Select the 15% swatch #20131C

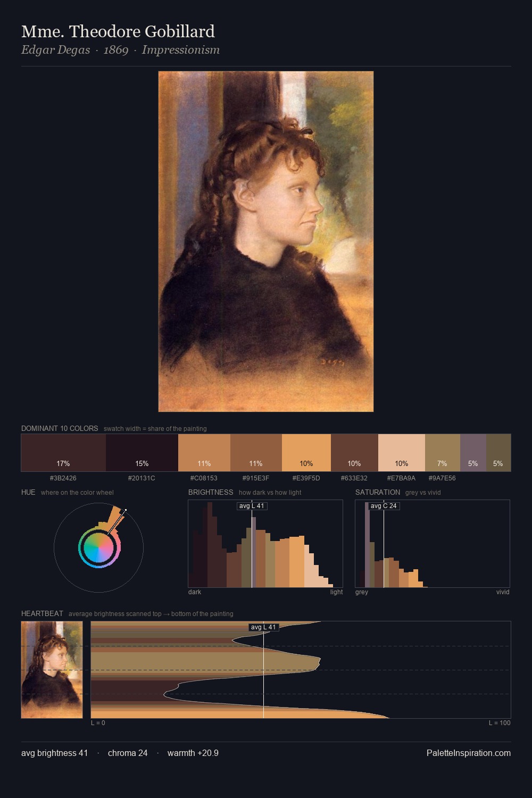(x=142, y=453)
